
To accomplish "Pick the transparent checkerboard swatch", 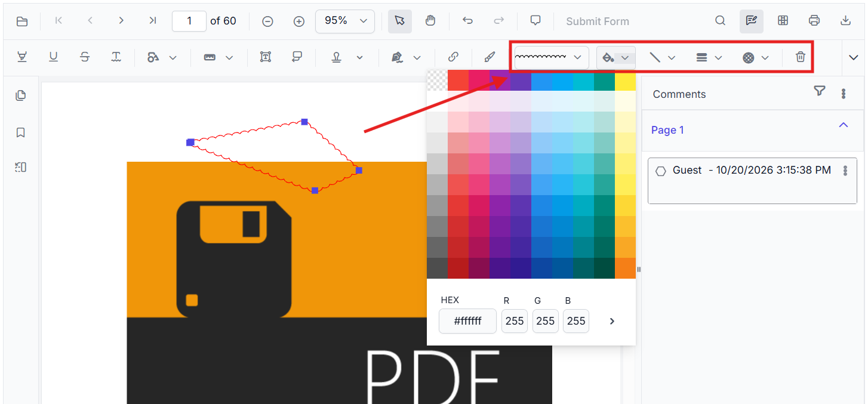I will click(437, 81).
